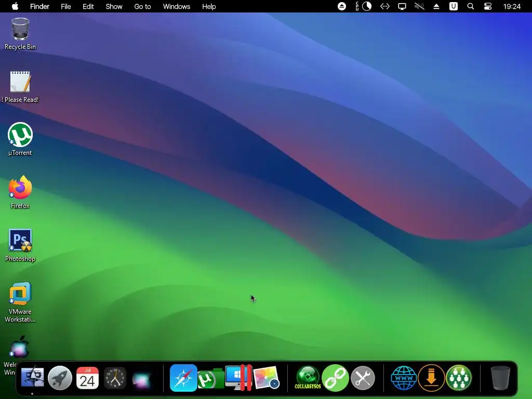532x399 pixels.
Task: Open the Recycle Bin desktop icon
Action: (x=20, y=34)
